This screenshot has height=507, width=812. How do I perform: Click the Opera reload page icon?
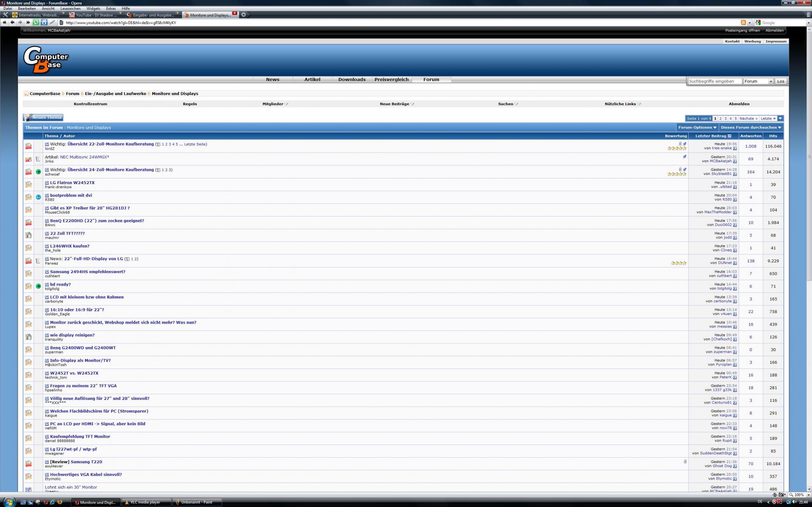coord(36,23)
